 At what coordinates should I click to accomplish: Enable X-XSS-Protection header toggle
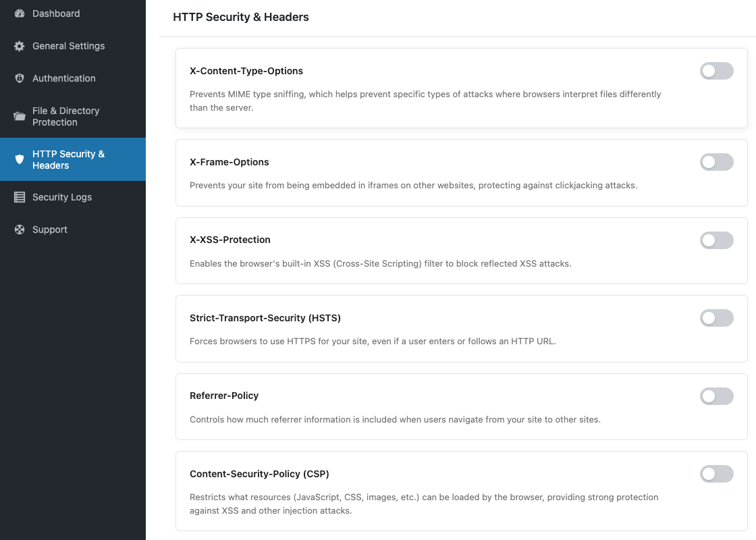716,240
